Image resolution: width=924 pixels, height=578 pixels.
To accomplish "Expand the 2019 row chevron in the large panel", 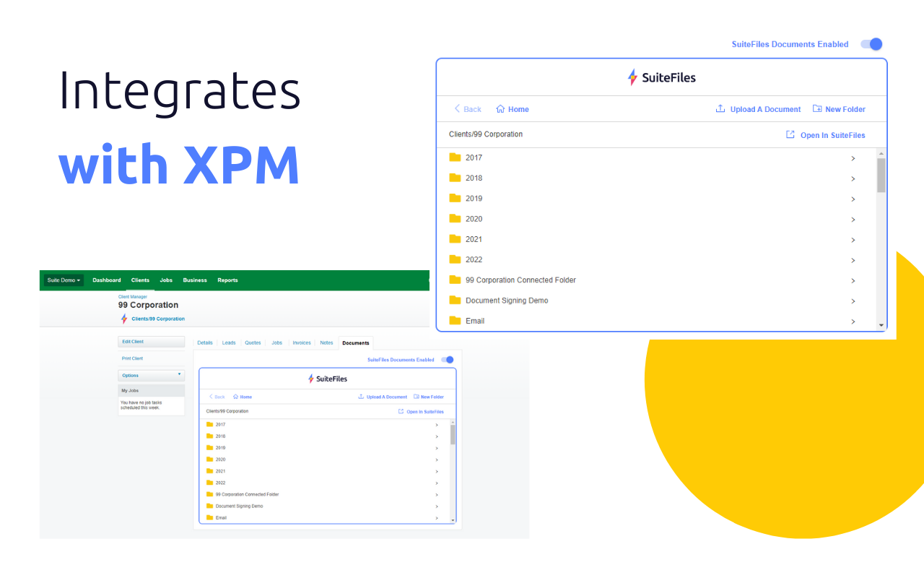I will point(853,199).
